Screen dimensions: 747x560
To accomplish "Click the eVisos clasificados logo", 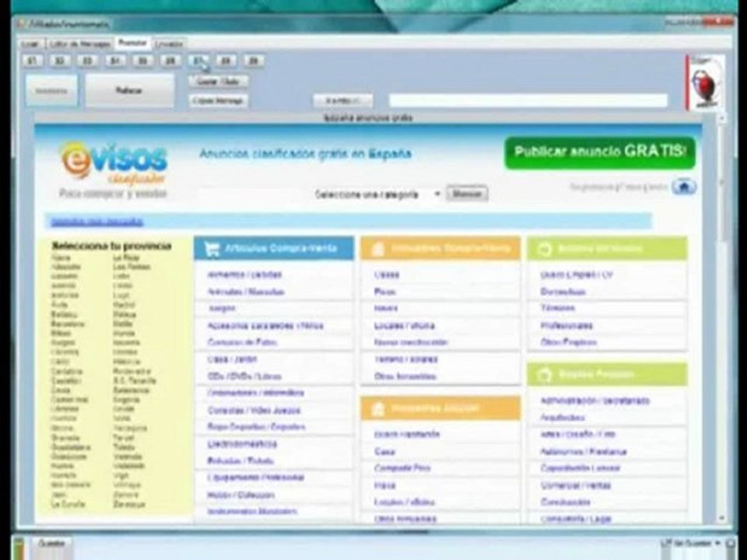I will [x=114, y=164].
